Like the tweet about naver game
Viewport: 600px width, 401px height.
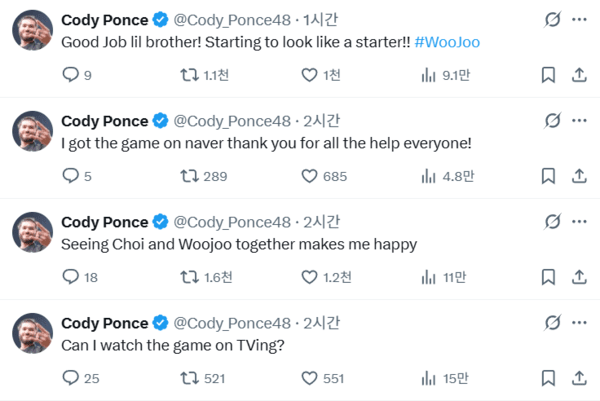[x=309, y=176]
